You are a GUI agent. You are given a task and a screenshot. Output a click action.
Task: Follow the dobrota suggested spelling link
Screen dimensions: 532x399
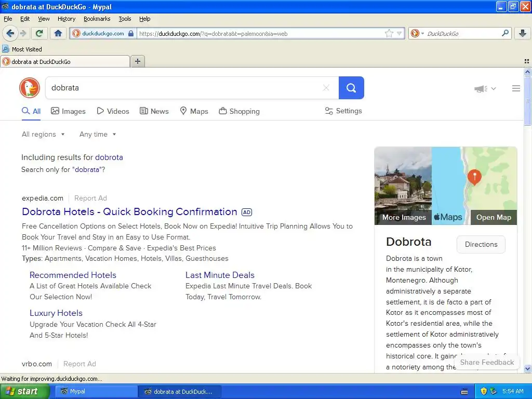pos(109,157)
